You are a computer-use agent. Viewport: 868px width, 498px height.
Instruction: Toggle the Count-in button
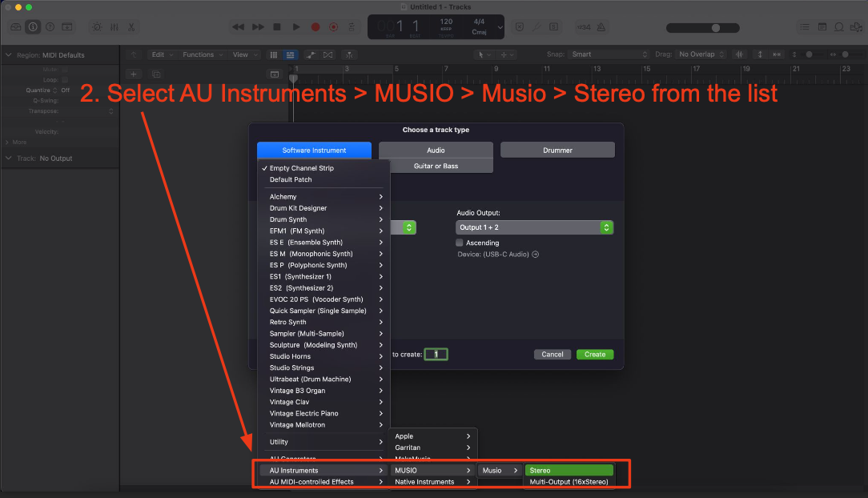[x=584, y=26]
